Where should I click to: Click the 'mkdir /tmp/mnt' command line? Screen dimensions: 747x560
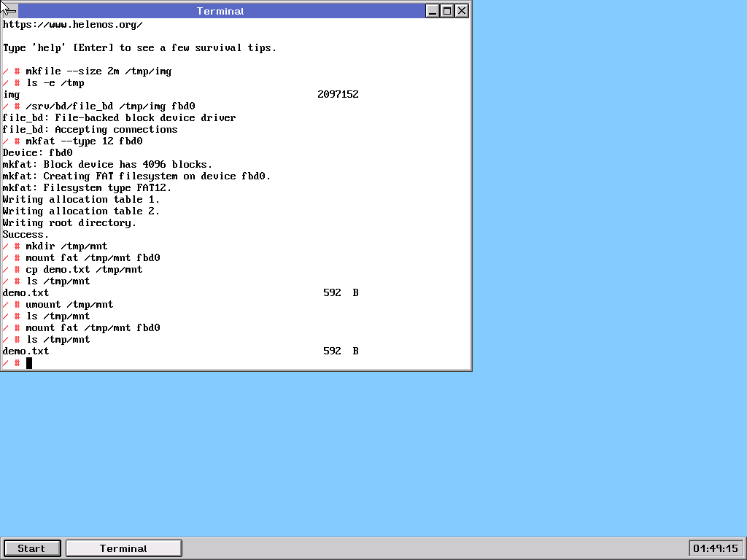pos(66,246)
